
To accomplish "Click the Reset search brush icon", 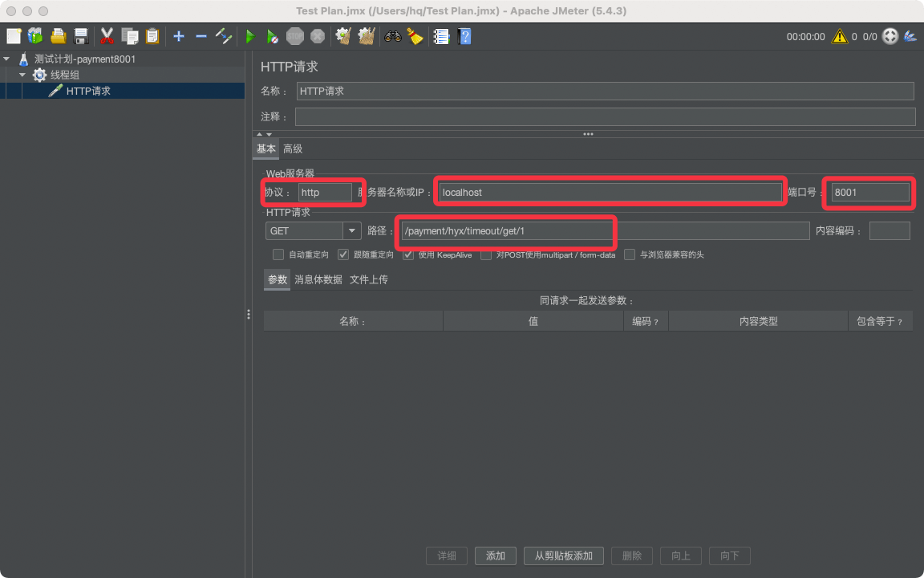I will [415, 37].
